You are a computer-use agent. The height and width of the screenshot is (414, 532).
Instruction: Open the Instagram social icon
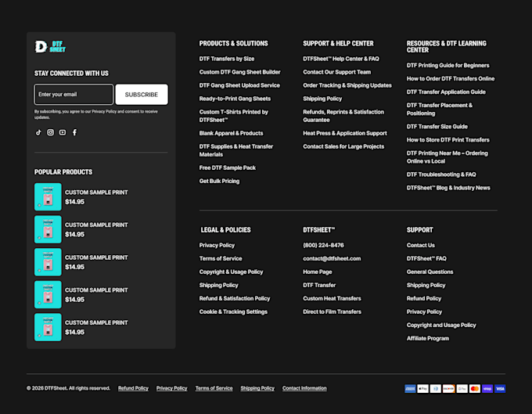(50, 132)
